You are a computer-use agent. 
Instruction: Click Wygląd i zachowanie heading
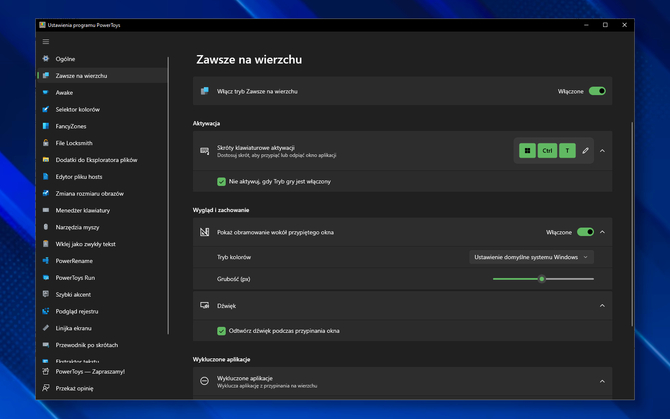coord(221,210)
